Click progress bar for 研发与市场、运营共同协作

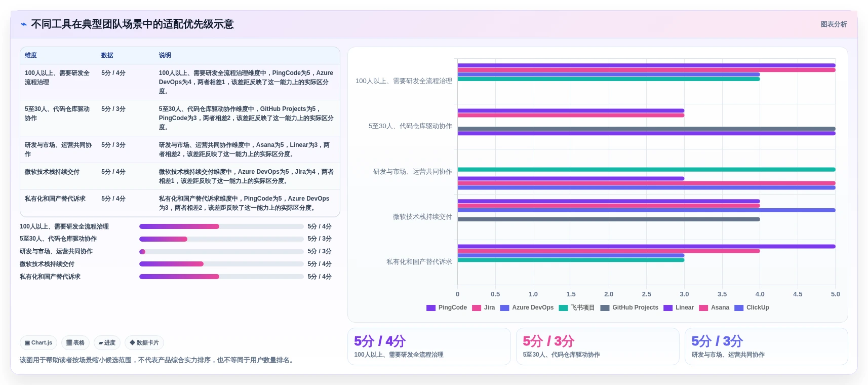(x=221, y=252)
